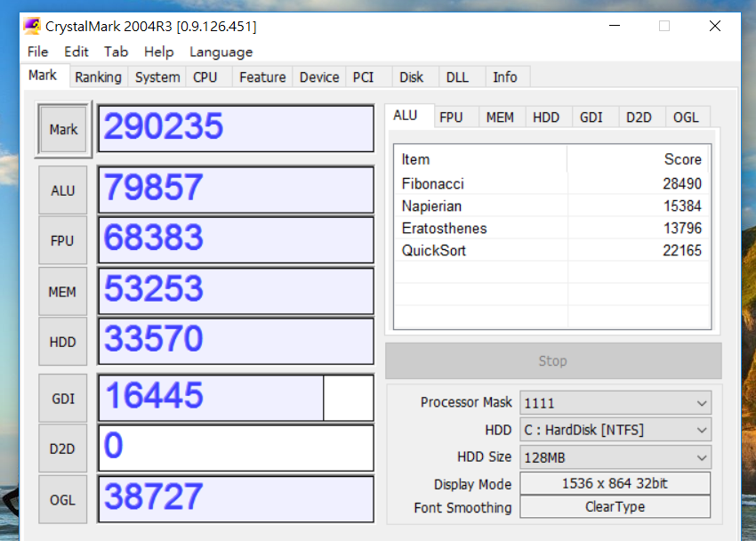The image size is (756, 541).
Task: Open the Tab menu
Action: coord(117,52)
